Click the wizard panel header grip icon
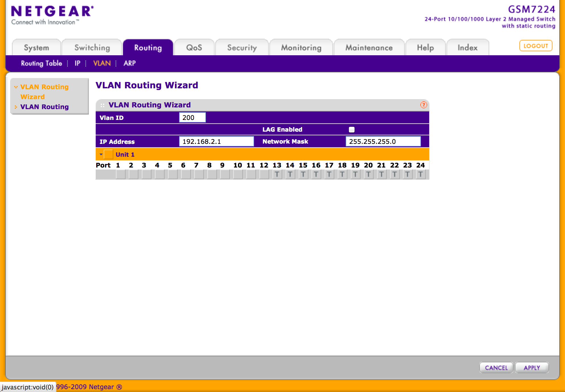This screenshot has width=565, height=392. (103, 105)
